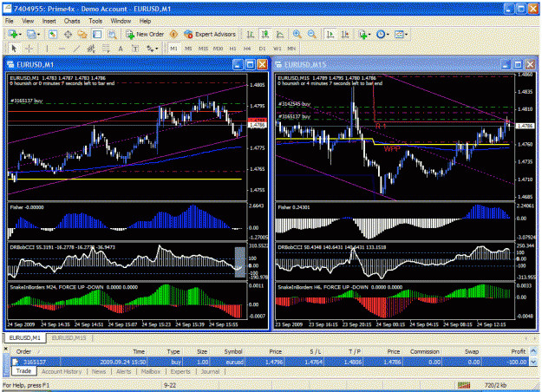This screenshot has height=392, width=542.
Task: Switch to M30 timeframe button
Action: (x=219, y=49)
